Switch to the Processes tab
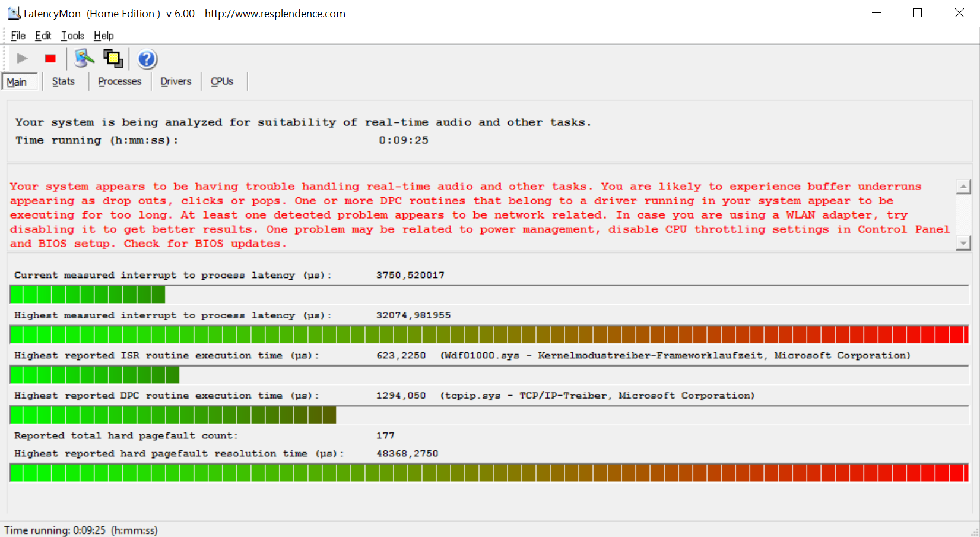The image size is (980, 537). pos(120,81)
